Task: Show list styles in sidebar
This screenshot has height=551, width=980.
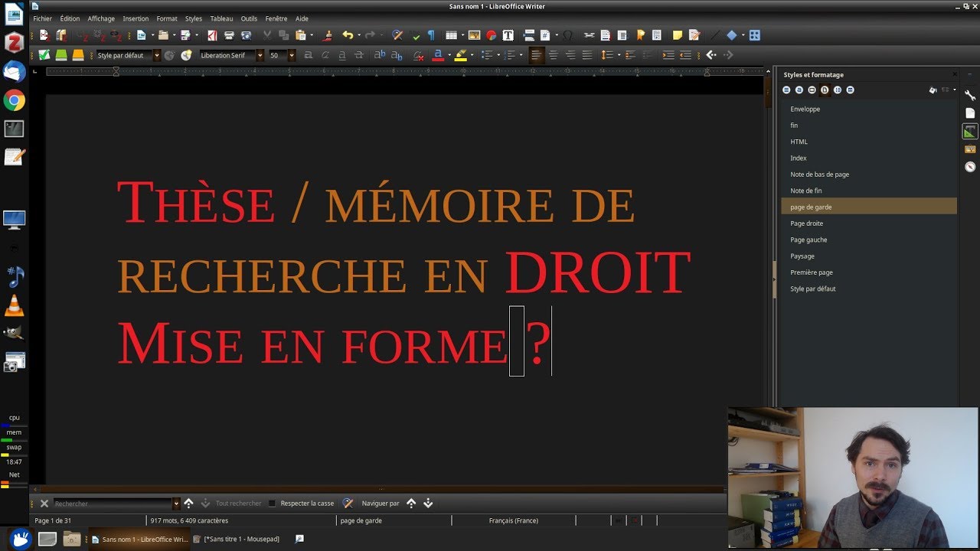Action: [838, 90]
